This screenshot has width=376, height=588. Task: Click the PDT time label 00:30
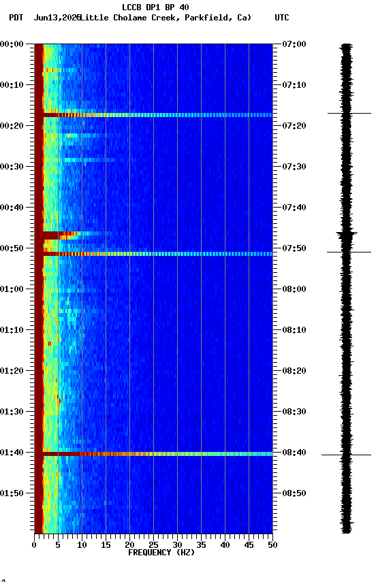click(x=12, y=167)
